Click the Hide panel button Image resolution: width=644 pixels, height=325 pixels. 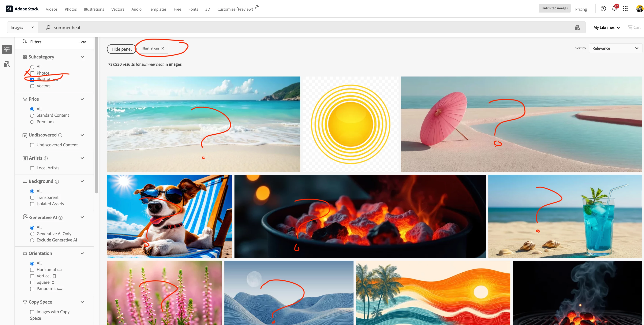(122, 49)
